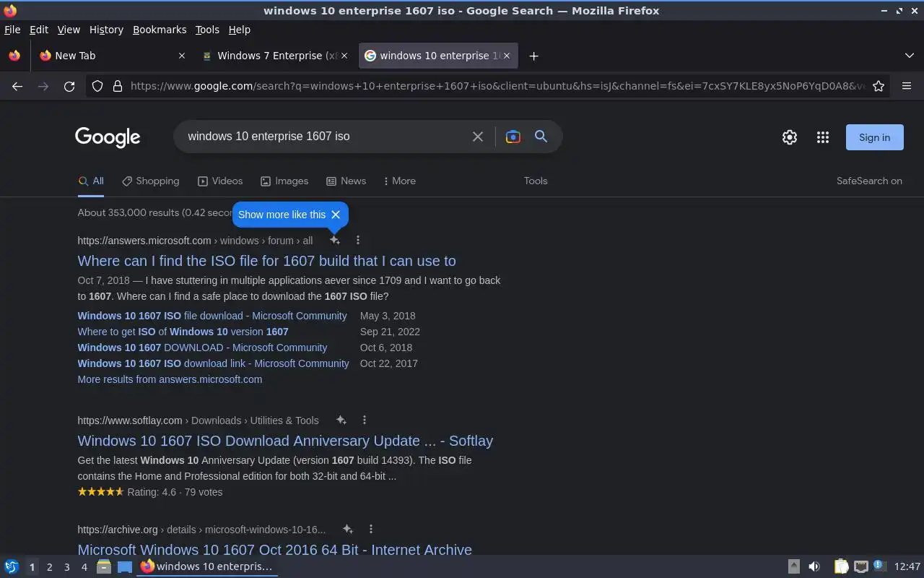Open 'Windows 10 1607 ISO file download' sublink
The height and width of the screenshot is (578, 924).
click(x=212, y=316)
